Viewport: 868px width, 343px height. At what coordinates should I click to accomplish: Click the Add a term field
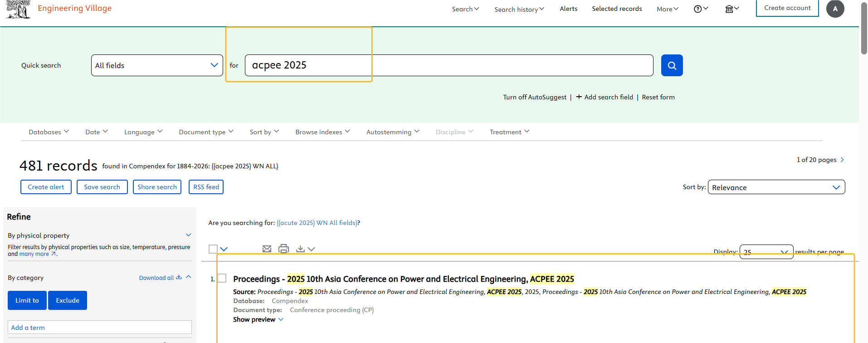tap(100, 328)
